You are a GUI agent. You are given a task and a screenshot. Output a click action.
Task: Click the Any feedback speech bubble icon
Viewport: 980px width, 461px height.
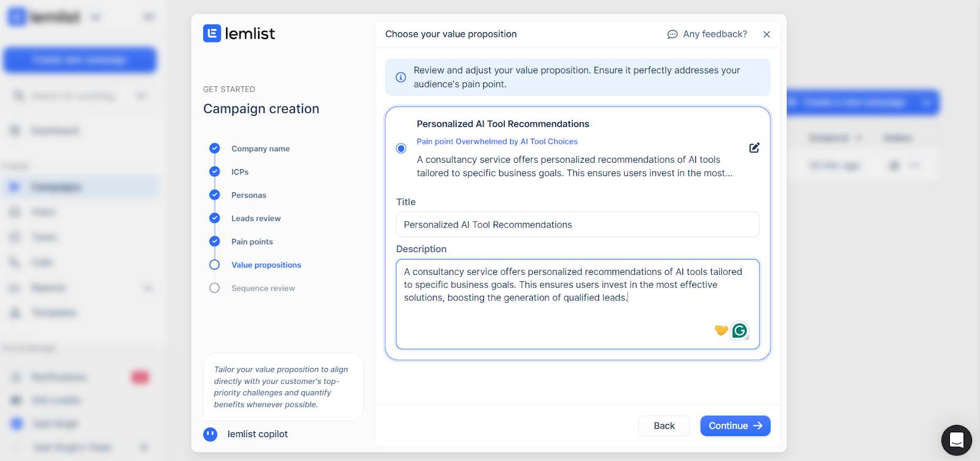point(673,34)
